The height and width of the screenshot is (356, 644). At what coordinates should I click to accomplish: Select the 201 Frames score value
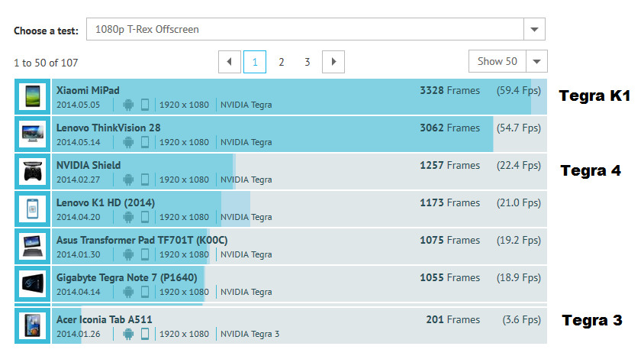pos(453,319)
